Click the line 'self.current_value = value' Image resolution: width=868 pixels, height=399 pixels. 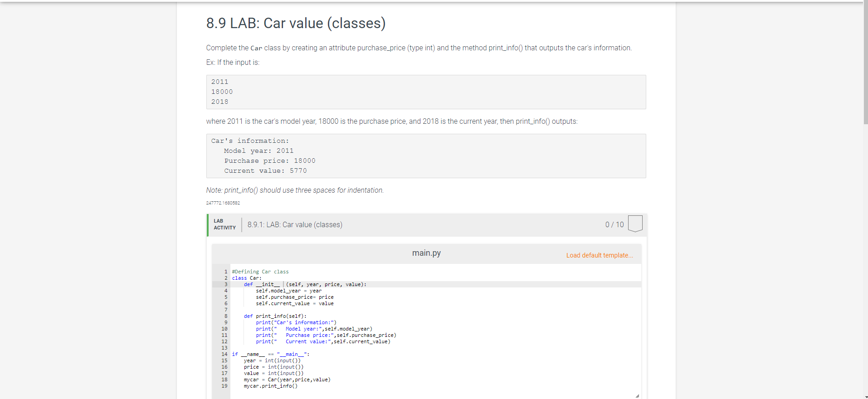(x=294, y=303)
